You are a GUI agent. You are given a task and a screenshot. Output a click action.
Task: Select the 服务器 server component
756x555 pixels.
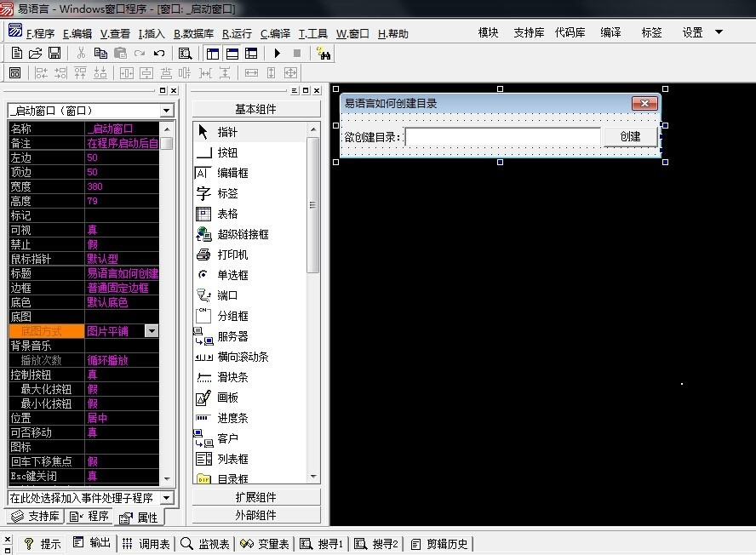(x=249, y=336)
